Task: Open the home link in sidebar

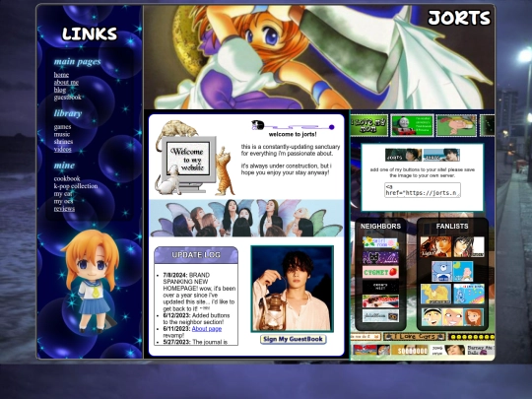Action: coord(61,75)
